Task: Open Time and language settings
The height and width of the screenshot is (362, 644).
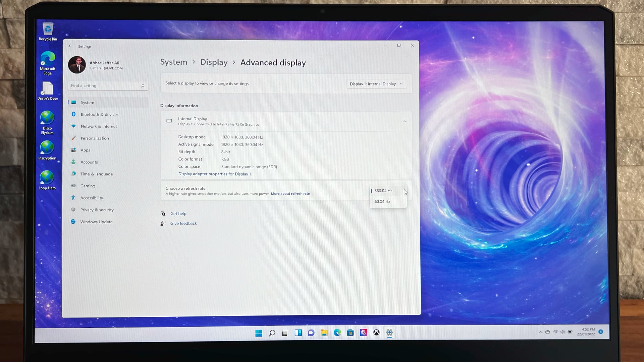Action: pos(96,174)
